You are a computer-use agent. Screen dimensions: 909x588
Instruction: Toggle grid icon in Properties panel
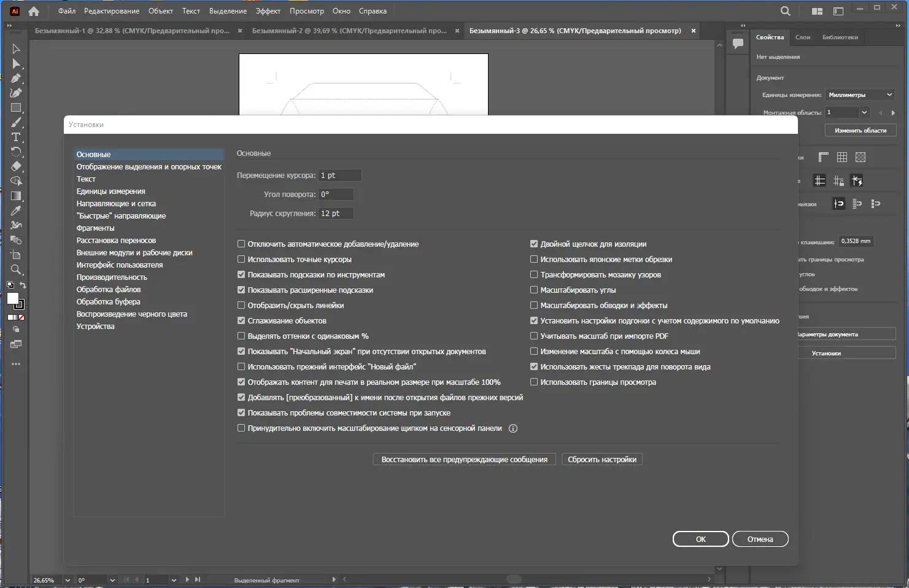click(x=842, y=157)
